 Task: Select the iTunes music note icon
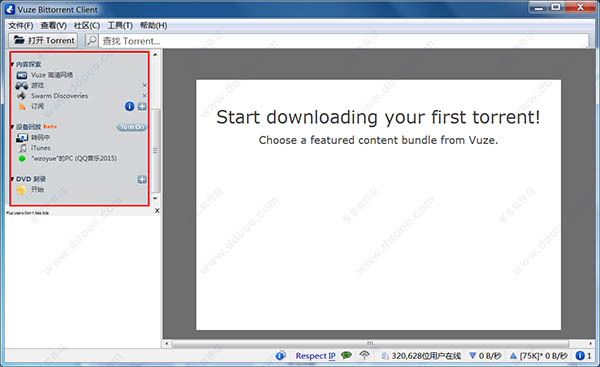coord(23,148)
